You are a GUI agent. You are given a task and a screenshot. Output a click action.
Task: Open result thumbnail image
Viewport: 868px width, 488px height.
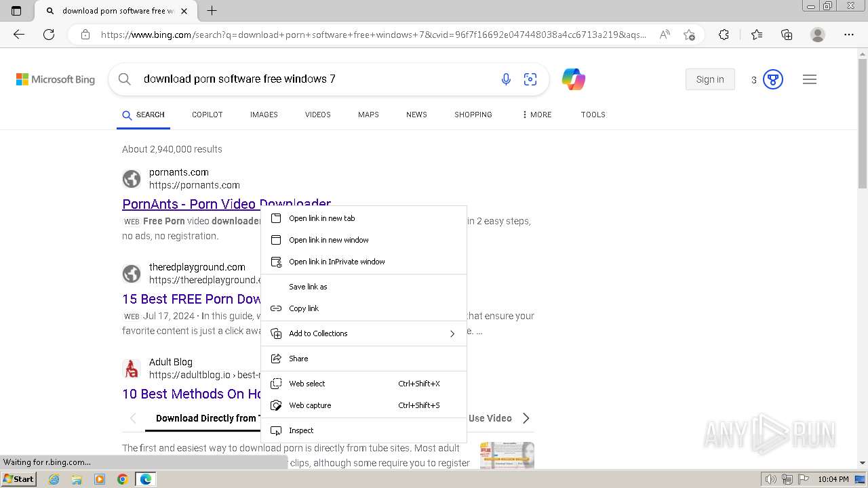pyautogui.click(x=507, y=455)
